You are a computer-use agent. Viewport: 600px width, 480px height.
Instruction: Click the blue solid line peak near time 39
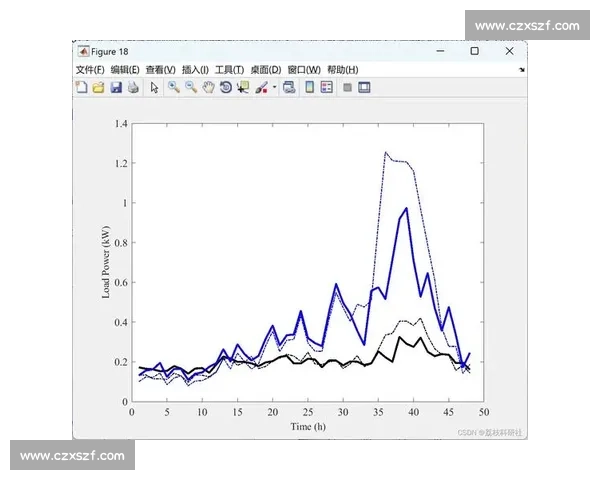coord(406,209)
